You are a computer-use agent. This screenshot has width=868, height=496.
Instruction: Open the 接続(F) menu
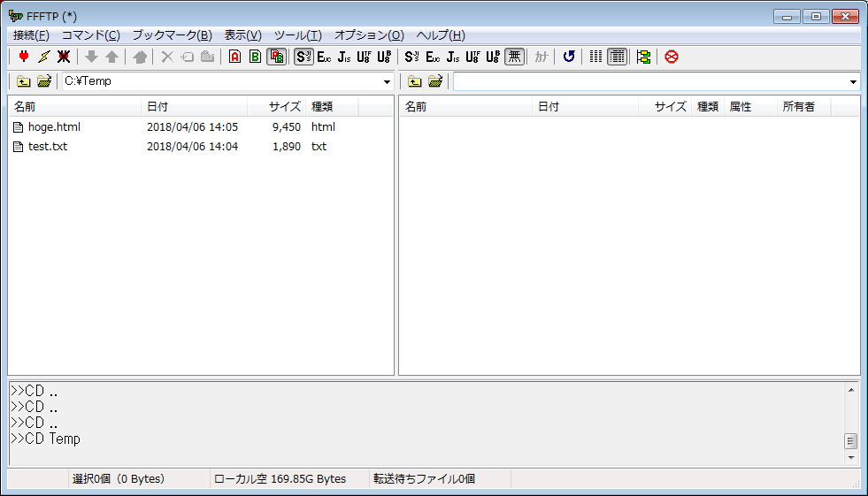[x=31, y=35]
